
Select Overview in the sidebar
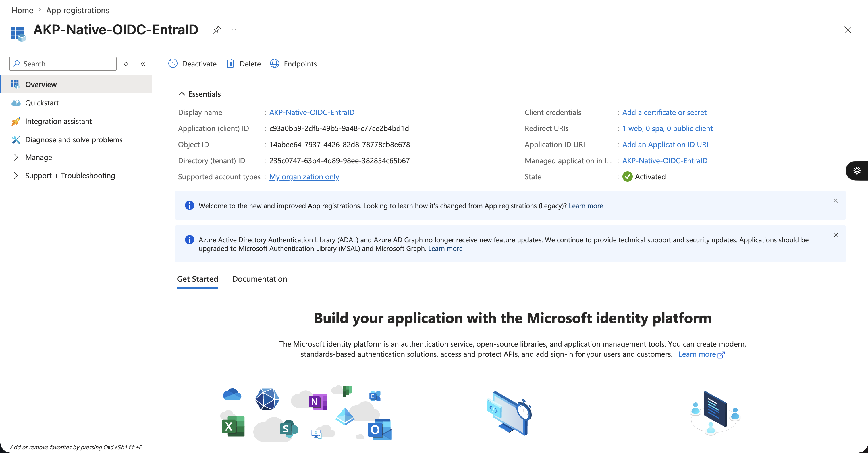click(x=77, y=84)
